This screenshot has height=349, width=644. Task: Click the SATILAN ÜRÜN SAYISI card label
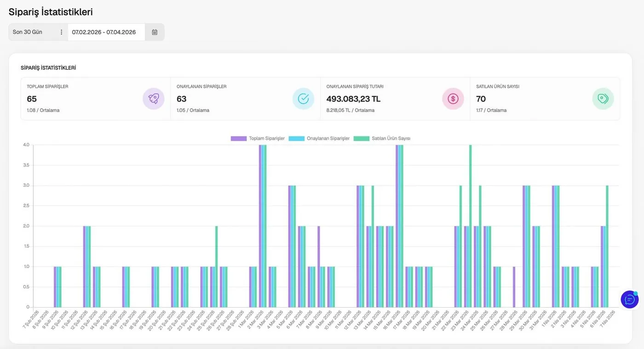point(498,86)
